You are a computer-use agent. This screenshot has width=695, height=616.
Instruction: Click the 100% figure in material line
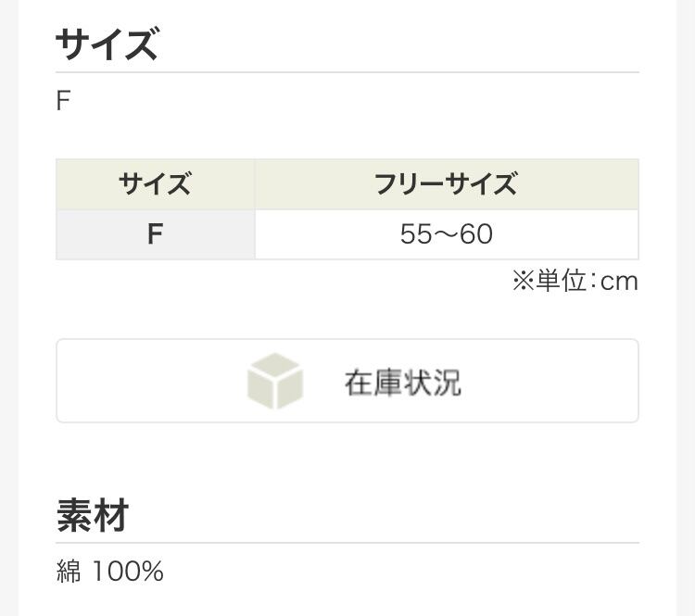(127, 572)
